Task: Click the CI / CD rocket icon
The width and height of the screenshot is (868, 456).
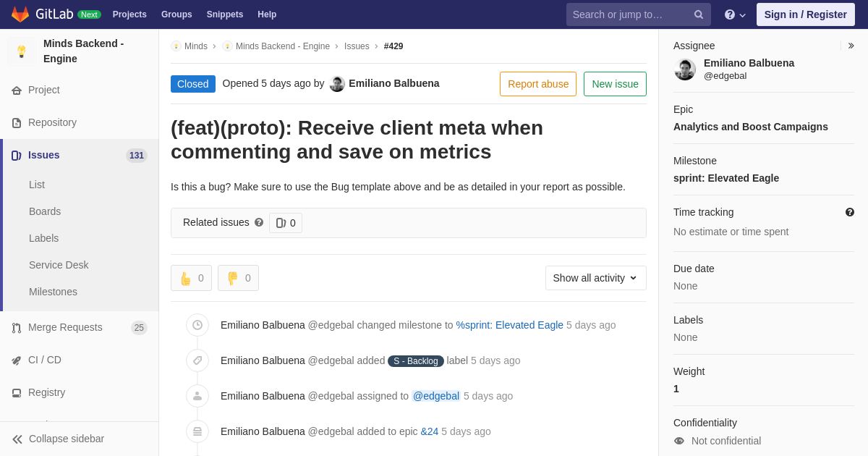Action: [x=17, y=360]
